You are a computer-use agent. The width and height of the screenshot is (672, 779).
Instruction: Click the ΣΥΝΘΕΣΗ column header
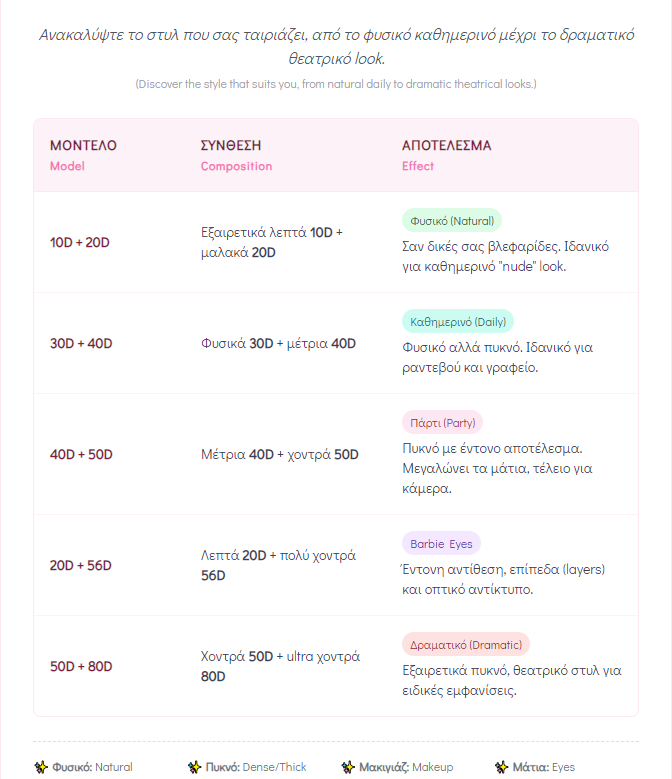coord(231,146)
